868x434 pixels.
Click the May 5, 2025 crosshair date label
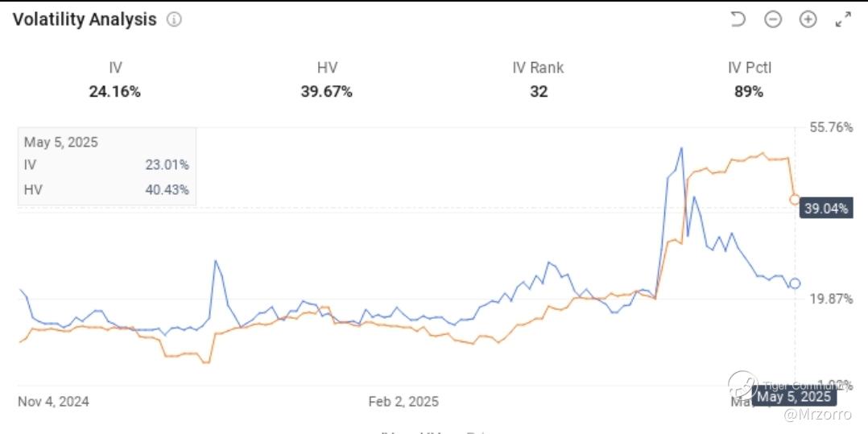pos(793,396)
